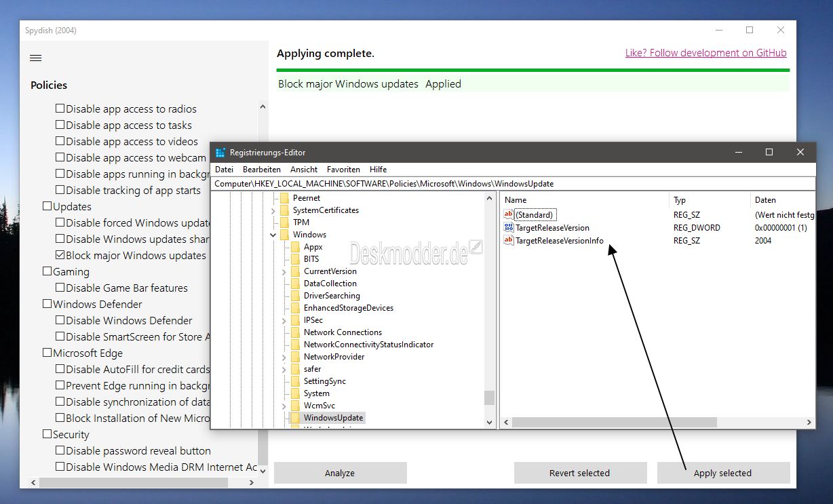Toggle the Disable Windows Defender checkbox
Viewport: 833px width, 504px height.
pyautogui.click(x=60, y=320)
